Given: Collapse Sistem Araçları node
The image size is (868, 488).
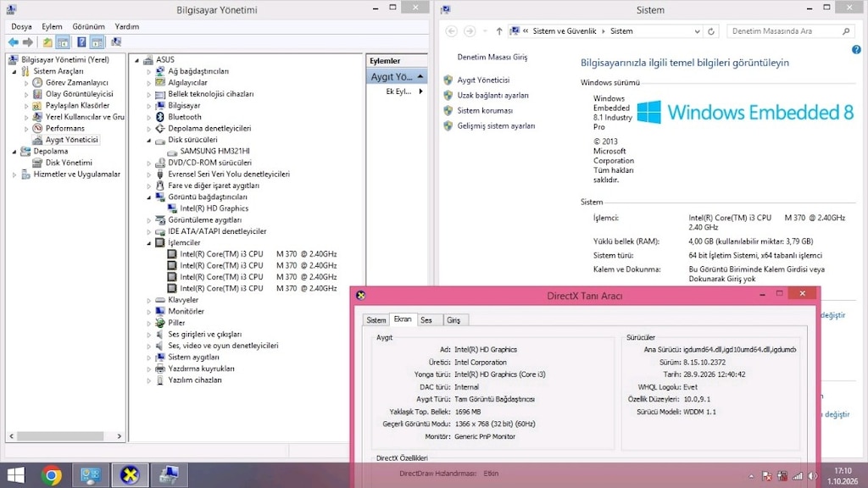Looking at the screenshot, I should [x=14, y=72].
